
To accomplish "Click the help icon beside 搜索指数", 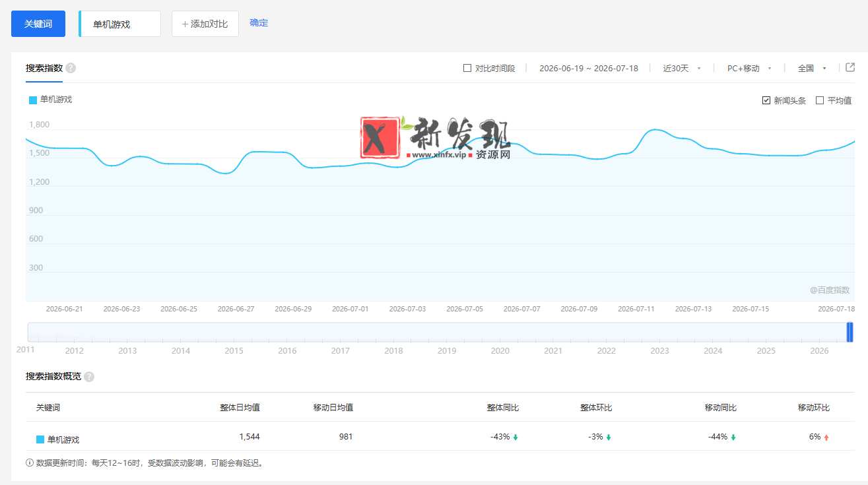I will 71,68.
